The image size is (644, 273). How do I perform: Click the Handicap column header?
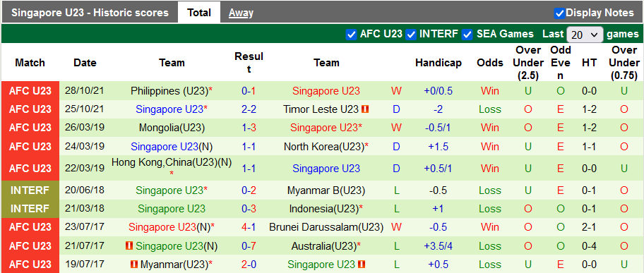click(x=439, y=63)
